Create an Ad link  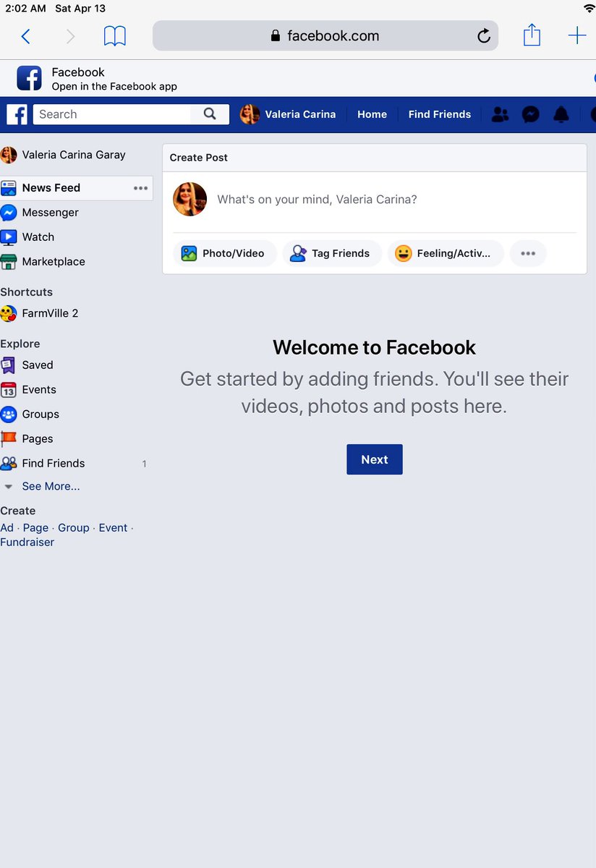click(x=7, y=528)
